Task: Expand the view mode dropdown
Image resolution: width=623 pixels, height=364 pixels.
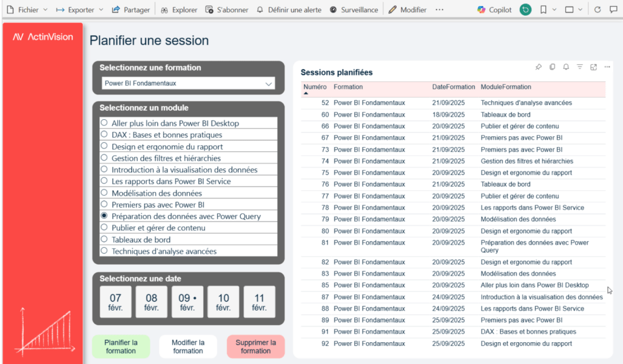Action: click(580, 10)
